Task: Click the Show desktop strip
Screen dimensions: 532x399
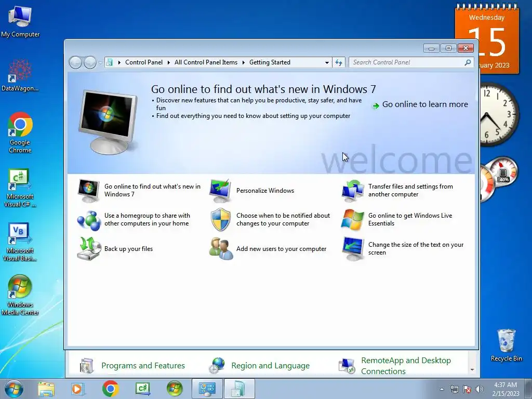Action: 528,389
